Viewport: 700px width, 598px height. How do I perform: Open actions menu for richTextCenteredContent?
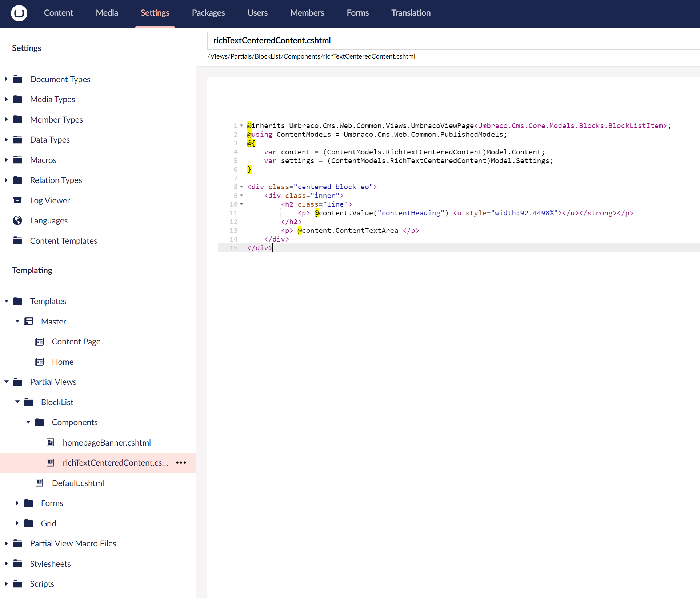pyautogui.click(x=181, y=462)
